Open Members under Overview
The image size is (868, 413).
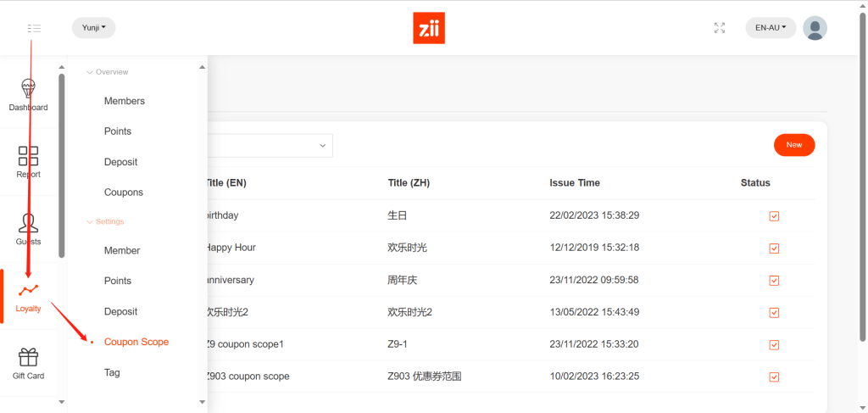point(124,101)
